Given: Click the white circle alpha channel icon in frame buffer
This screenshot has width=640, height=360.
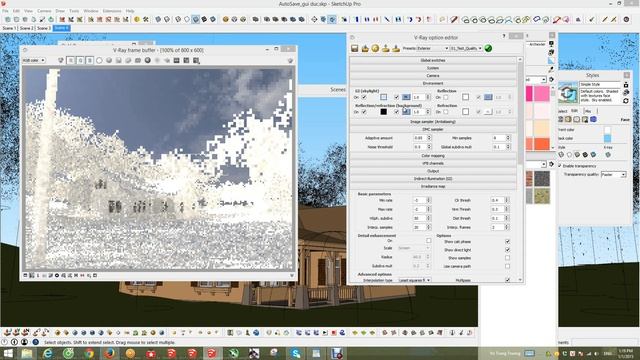Looking at the screenshot, I should [99, 60].
